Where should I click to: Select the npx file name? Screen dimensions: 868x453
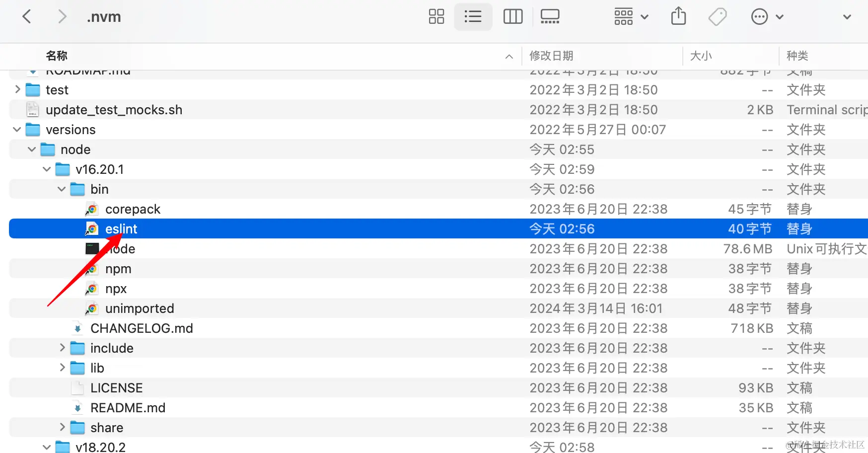point(116,289)
